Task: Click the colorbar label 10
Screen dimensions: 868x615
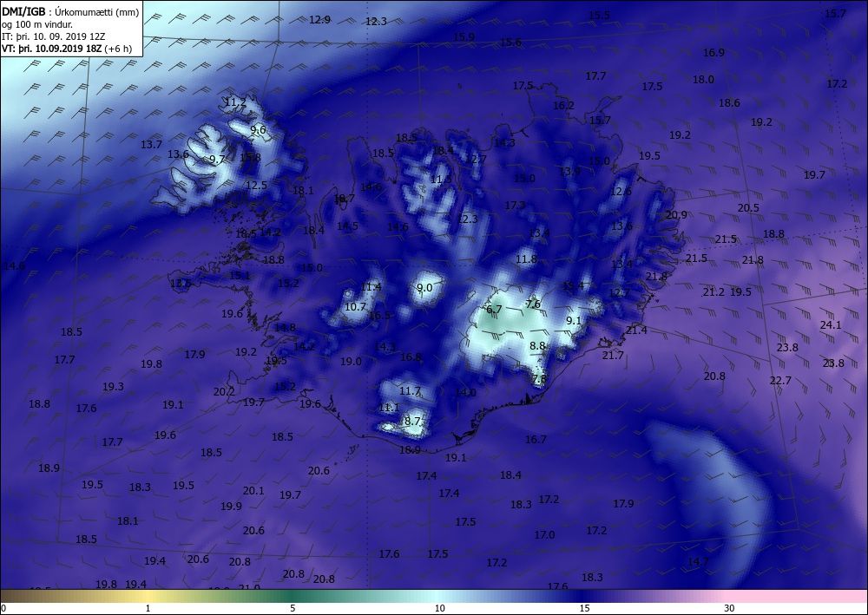Action: coord(439,608)
